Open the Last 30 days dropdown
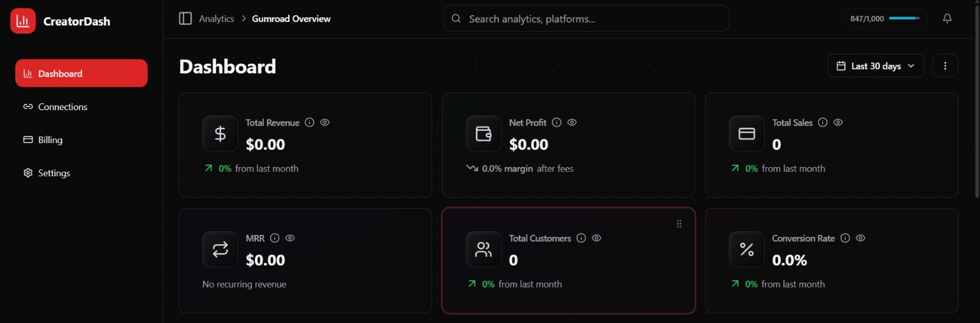The width and height of the screenshot is (980, 323). coord(875,66)
